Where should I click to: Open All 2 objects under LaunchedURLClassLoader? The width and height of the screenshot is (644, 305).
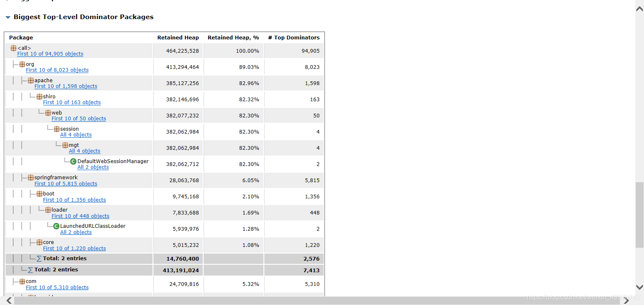click(x=76, y=232)
